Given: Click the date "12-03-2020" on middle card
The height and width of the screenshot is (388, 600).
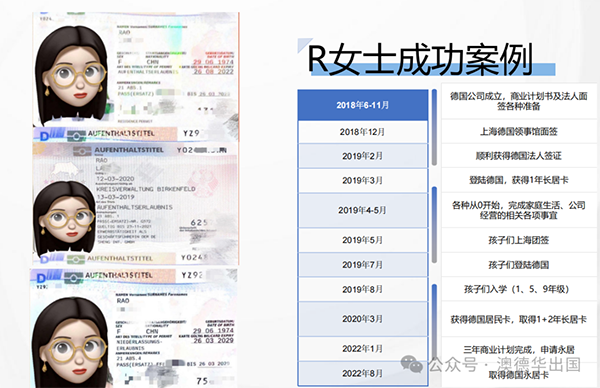Looking at the screenshot, I should (x=115, y=179).
